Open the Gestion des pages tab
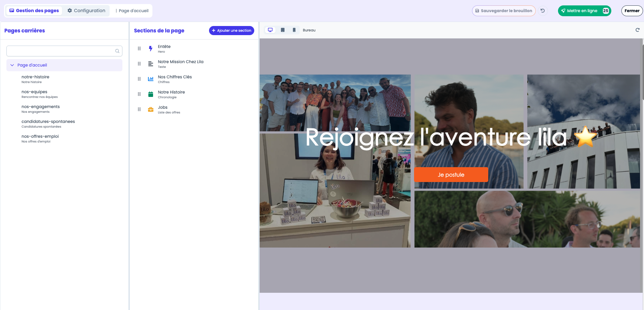 34,10
